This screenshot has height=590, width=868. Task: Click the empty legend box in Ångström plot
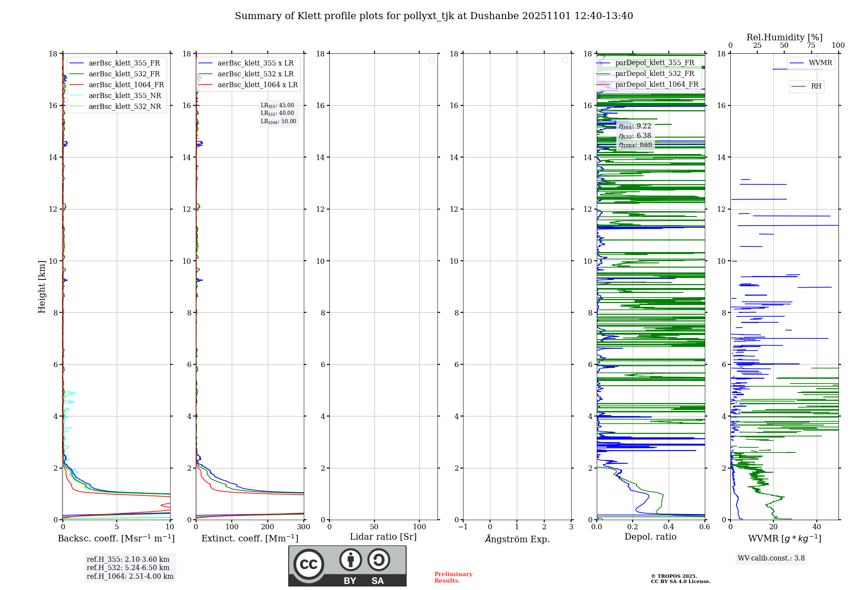click(x=565, y=60)
